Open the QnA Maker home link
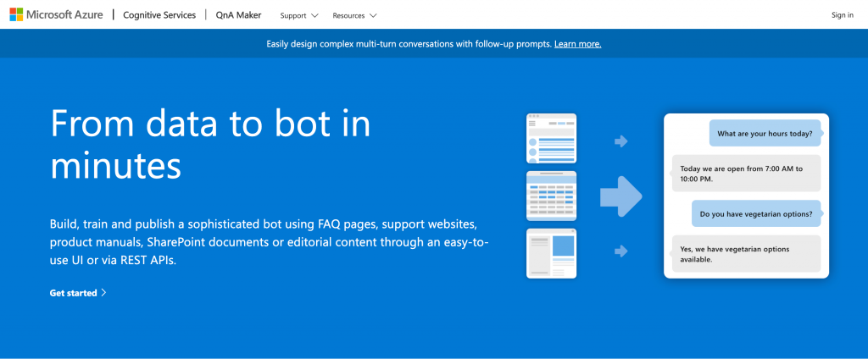The width and height of the screenshot is (868, 359). tap(238, 15)
